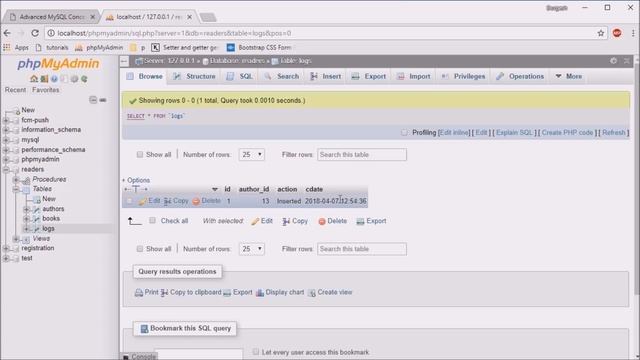Sort by the author_id column header

pos(254,189)
